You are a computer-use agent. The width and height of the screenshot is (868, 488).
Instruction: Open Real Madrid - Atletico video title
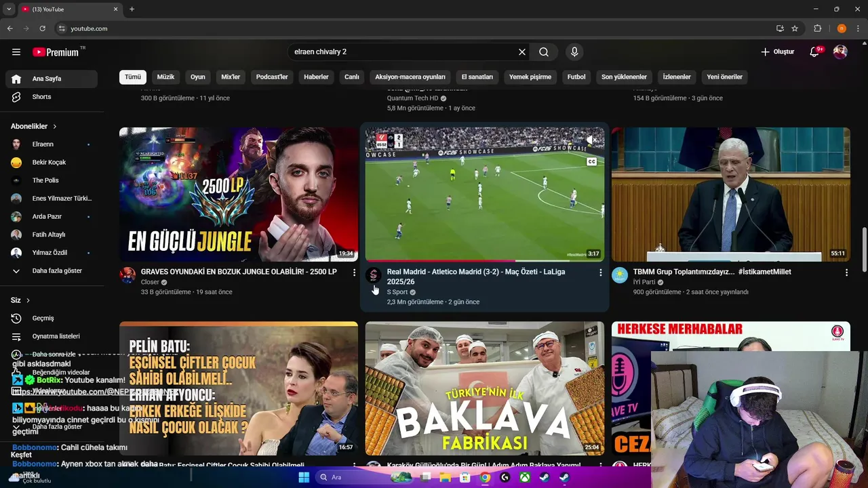pos(476,277)
